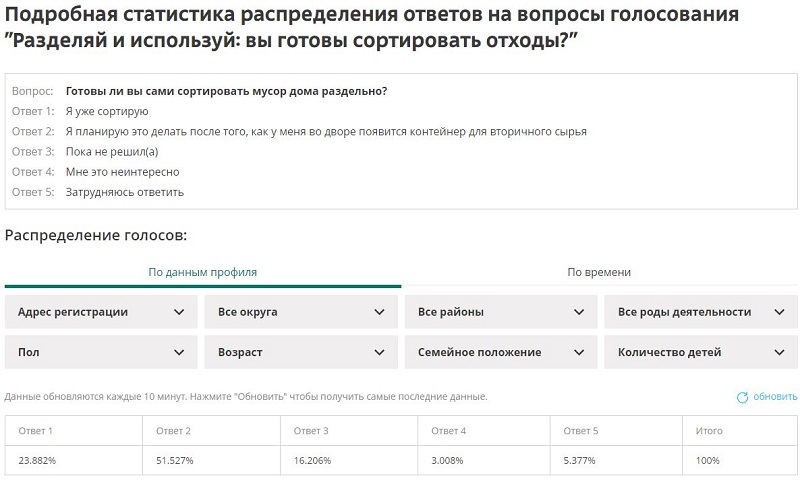
Task: Click the Ответ 1 column header
Action: pos(36,431)
